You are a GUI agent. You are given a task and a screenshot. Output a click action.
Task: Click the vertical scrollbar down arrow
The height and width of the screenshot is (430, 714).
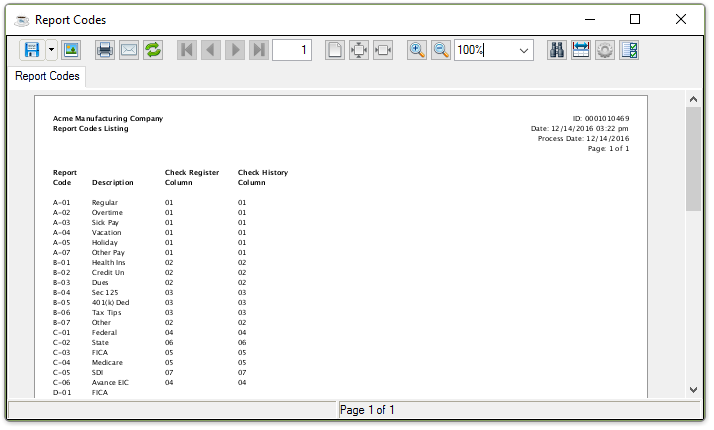coord(693,390)
